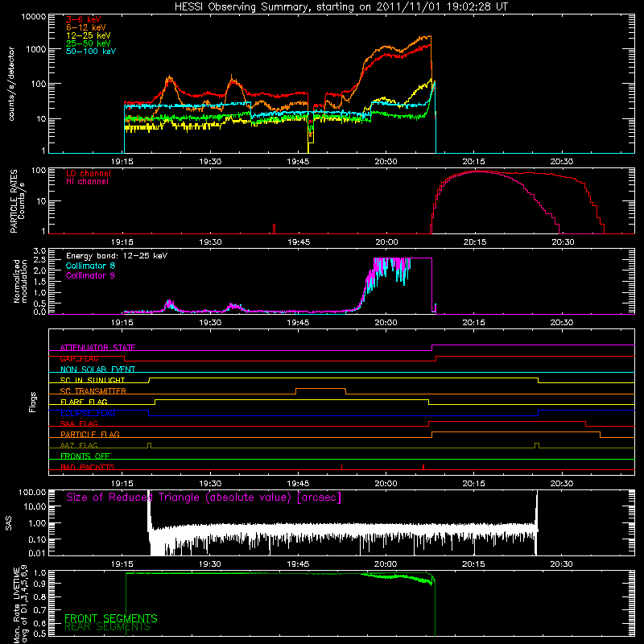This screenshot has width=644, height=644.
Task: Click 'Size of Reduced Triangle' panel title
Action: (204, 497)
